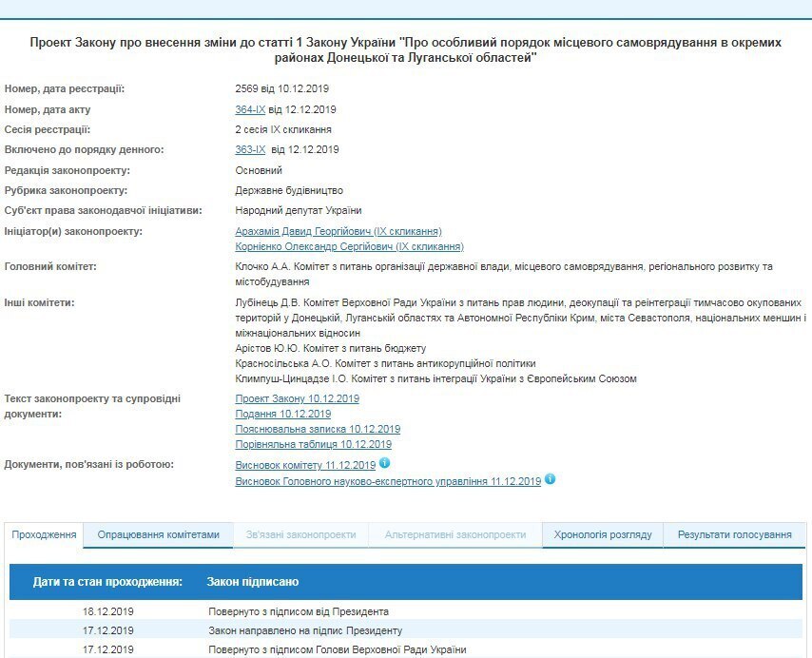Open Висновок Головного науково-експертного управління 11.12.2019

388,482
